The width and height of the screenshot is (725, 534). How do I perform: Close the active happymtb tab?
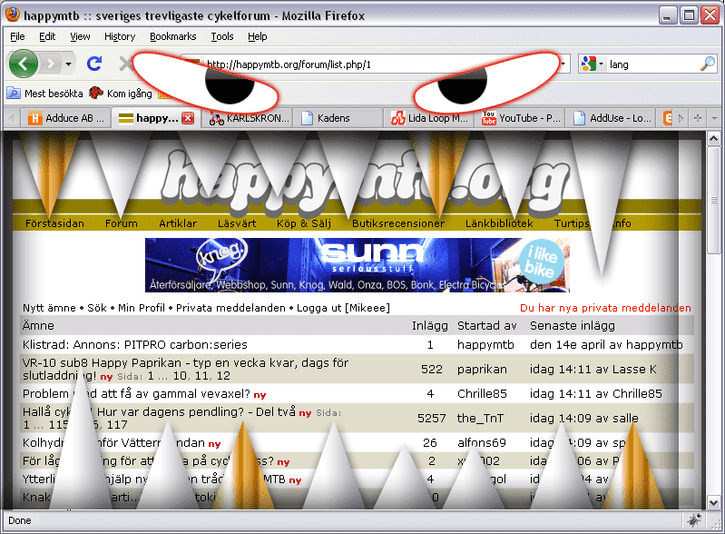187,118
